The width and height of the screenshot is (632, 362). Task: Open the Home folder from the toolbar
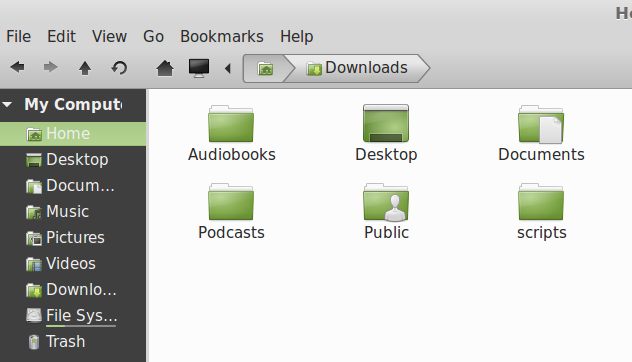pyautogui.click(x=165, y=68)
